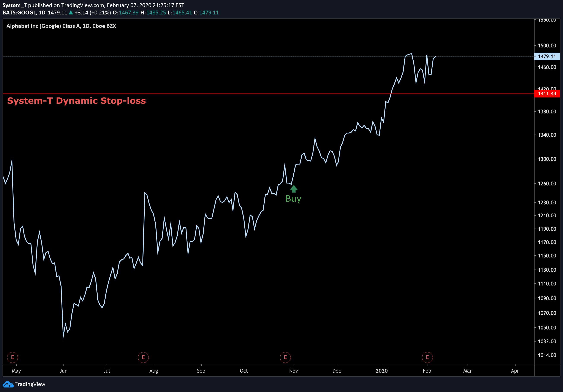The width and height of the screenshot is (563, 392).
Task: Click the BATS:GOOGL, 1D symbol text
Action: pyautogui.click(x=24, y=13)
